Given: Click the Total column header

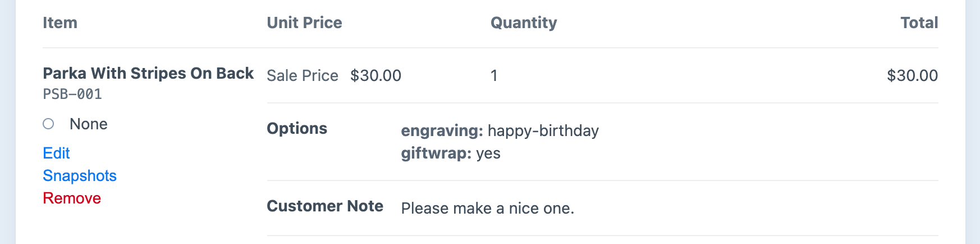Looking at the screenshot, I should [919, 23].
